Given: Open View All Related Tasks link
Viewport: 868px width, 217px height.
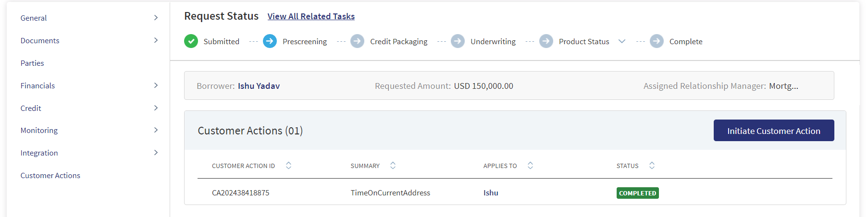Looking at the screenshot, I should (311, 16).
